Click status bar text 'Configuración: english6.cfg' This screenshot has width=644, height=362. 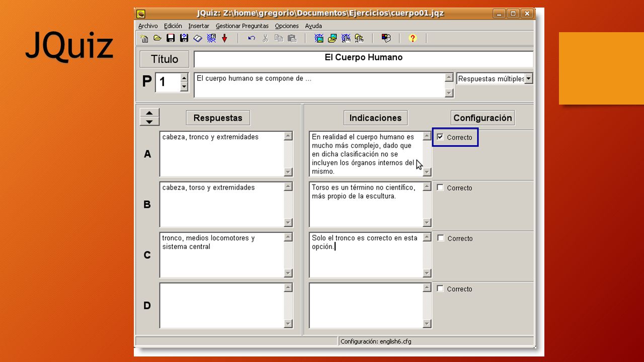pos(376,341)
